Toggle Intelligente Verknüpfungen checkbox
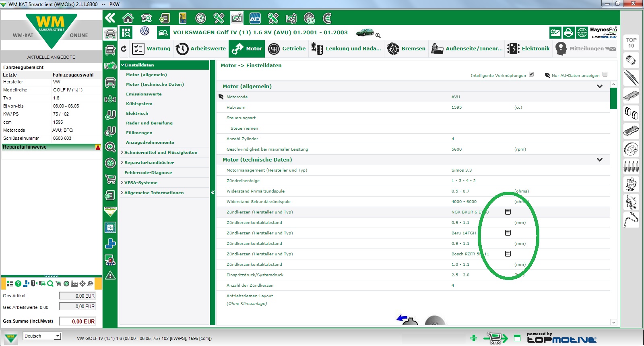Image resolution: width=644 pixels, height=346 pixels. coord(531,75)
